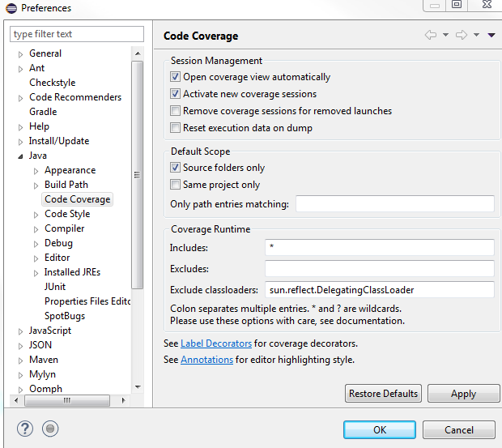Uncheck Source folders only
This screenshot has width=502, height=448.
[x=175, y=168]
